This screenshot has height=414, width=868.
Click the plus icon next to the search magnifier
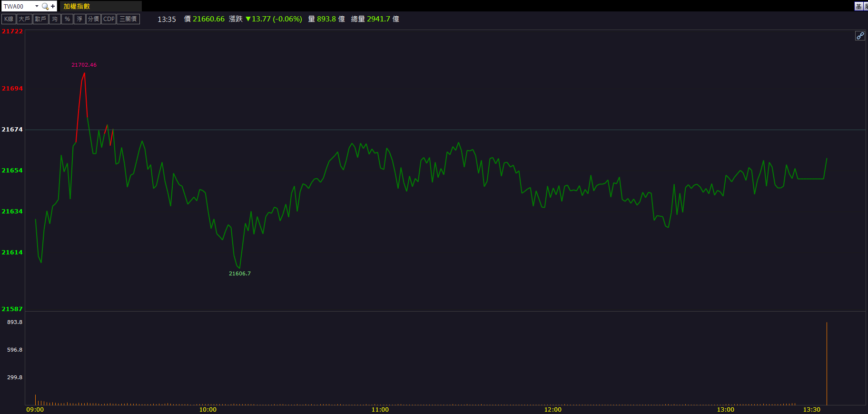coord(53,6)
